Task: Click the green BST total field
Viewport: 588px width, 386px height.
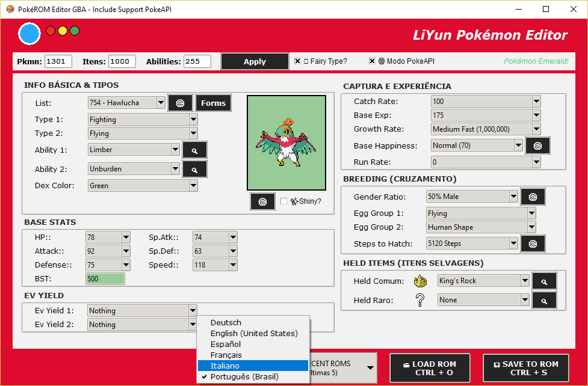Action: 105,279
